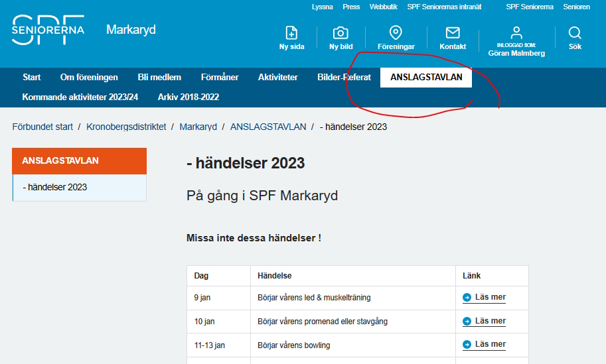Click '- händelser 2023' breadcrumb text
Image resolution: width=606 pixels, height=364 pixels.
point(353,127)
